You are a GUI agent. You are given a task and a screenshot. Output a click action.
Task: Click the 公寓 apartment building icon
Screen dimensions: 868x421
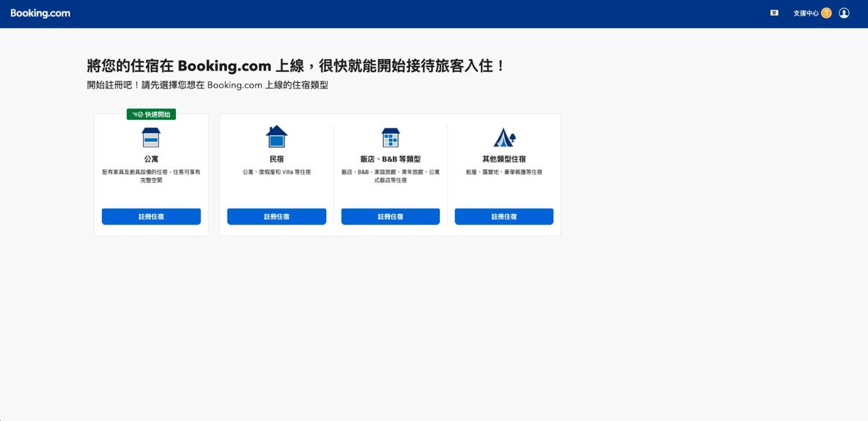point(151,137)
